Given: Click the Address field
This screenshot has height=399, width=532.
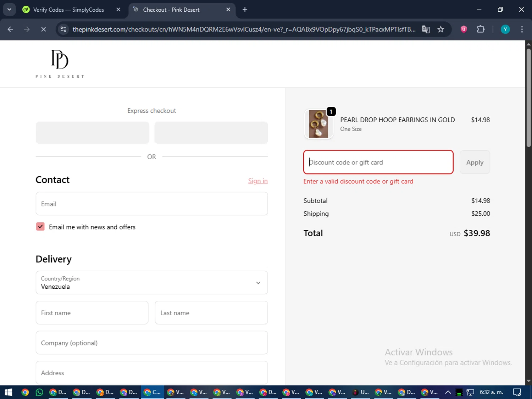Looking at the screenshot, I should (152, 373).
